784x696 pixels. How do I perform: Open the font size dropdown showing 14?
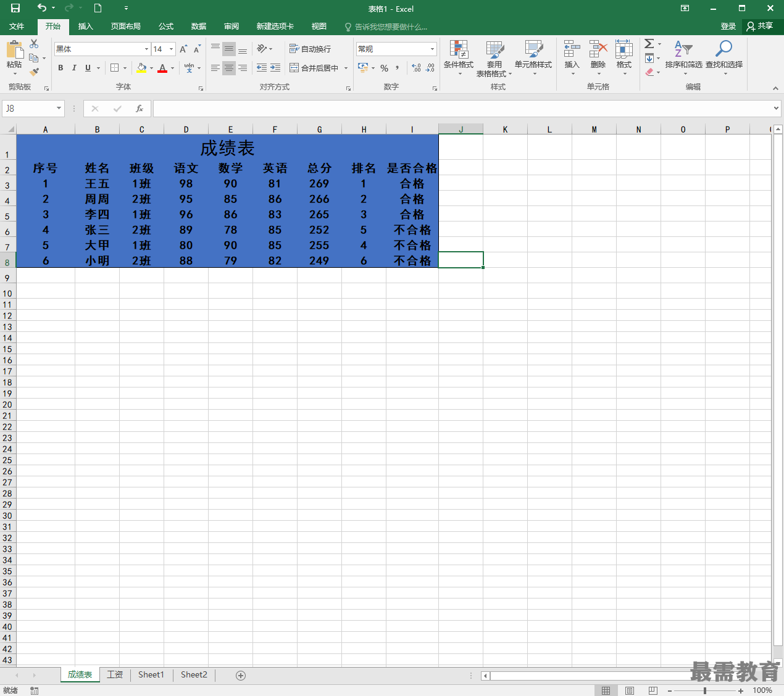(171, 49)
